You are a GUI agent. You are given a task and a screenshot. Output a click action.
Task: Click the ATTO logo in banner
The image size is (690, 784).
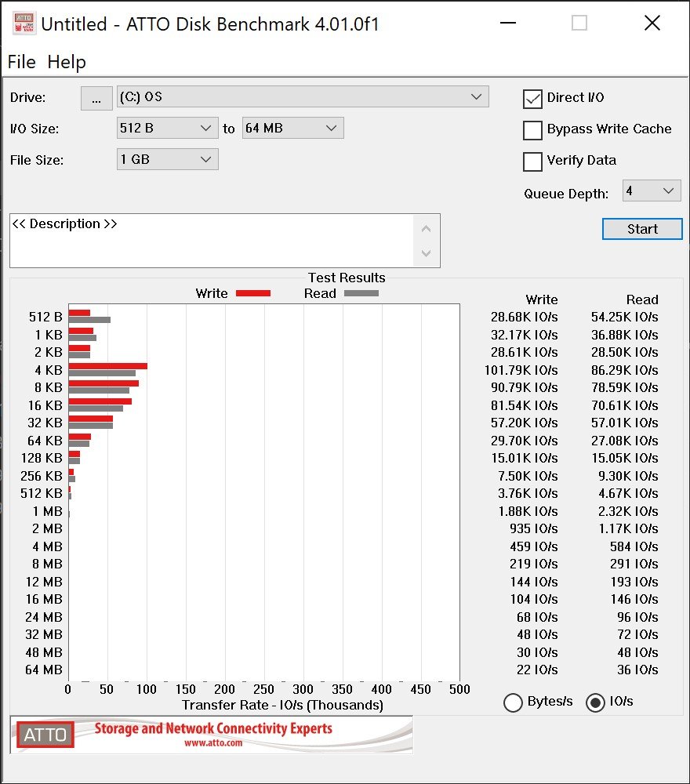45,735
